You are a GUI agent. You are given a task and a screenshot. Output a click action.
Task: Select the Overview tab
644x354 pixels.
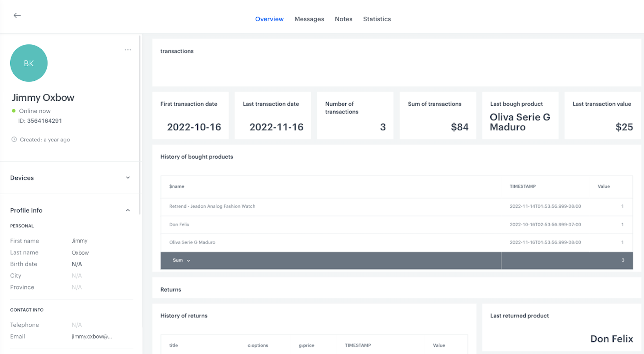pyautogui.click(x=269, y=19)
